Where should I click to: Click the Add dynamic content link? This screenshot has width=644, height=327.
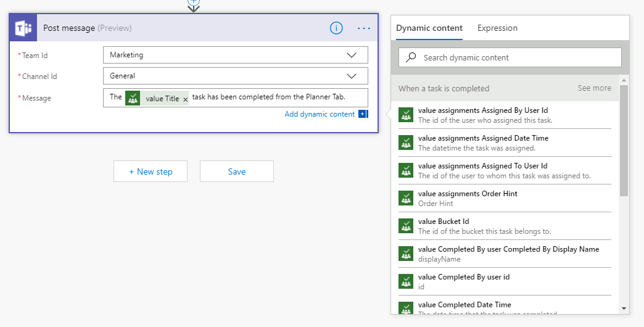320,114
